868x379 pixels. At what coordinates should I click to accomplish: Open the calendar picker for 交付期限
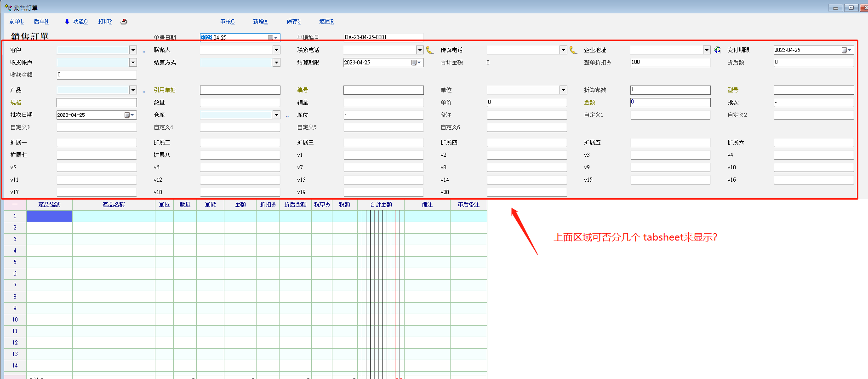pos(846,50)
